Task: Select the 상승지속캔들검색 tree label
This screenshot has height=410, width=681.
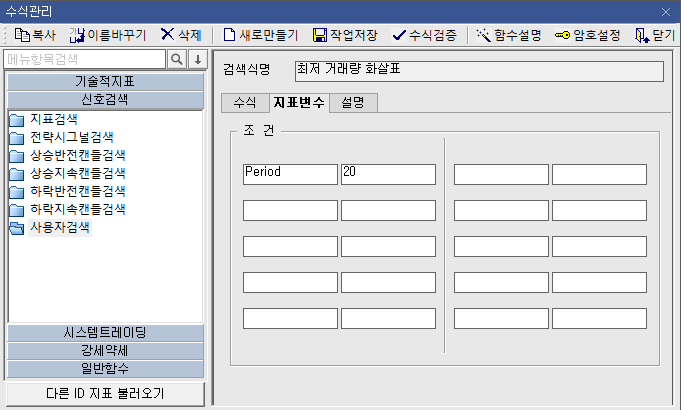Action: (x=78, y=173)
